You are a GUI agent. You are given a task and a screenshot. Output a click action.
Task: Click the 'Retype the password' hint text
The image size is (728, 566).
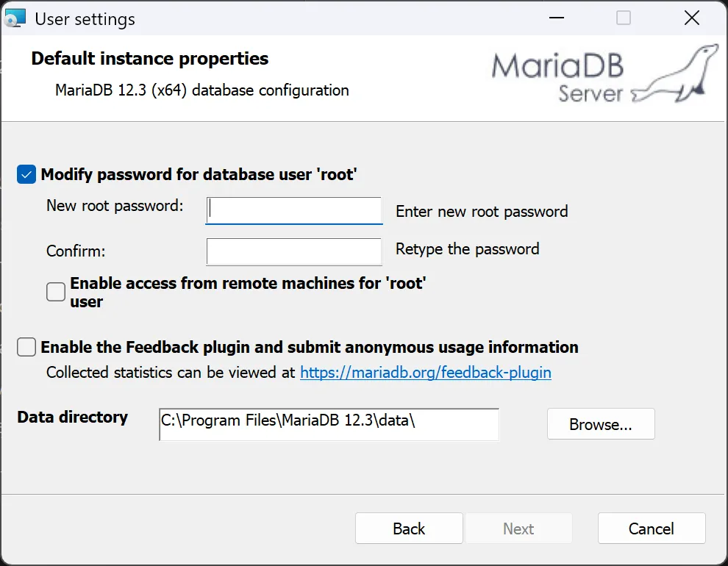(x=467, y=249)
